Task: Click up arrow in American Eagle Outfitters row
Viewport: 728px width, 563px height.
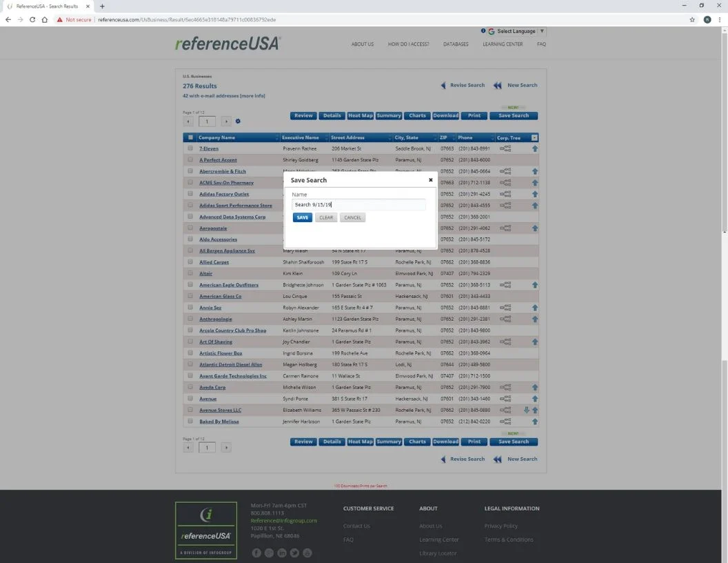Action: [x=535, y=285]
